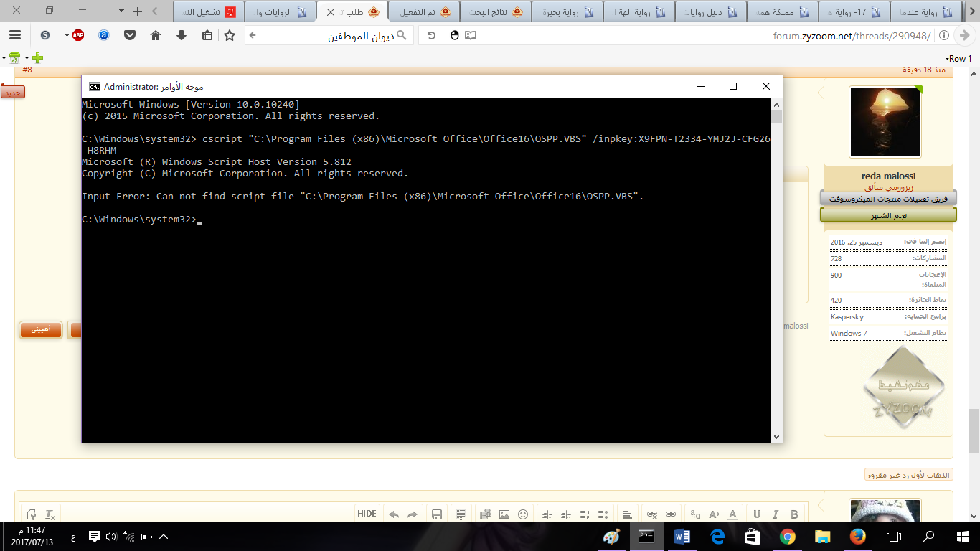Open the Windows Start button
This screenshot has height=551, width=980.
click(x=963, y=536)
